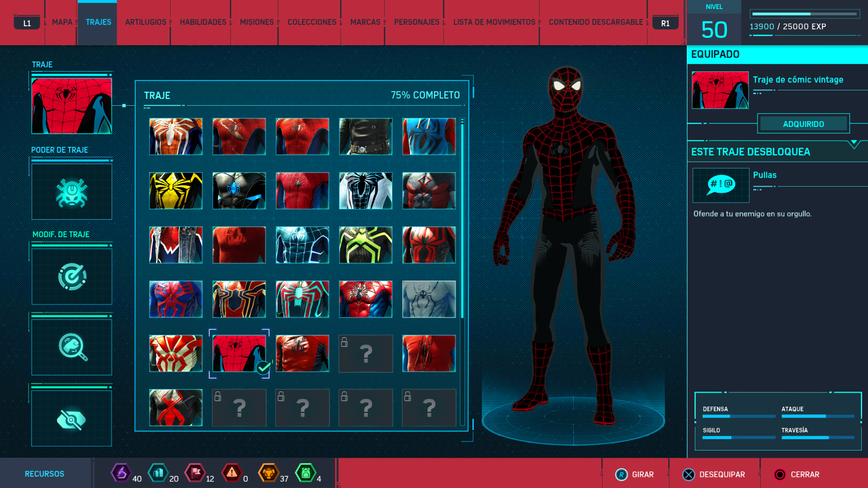Click the L1 shoulder button icon

(x=27, y=23)
